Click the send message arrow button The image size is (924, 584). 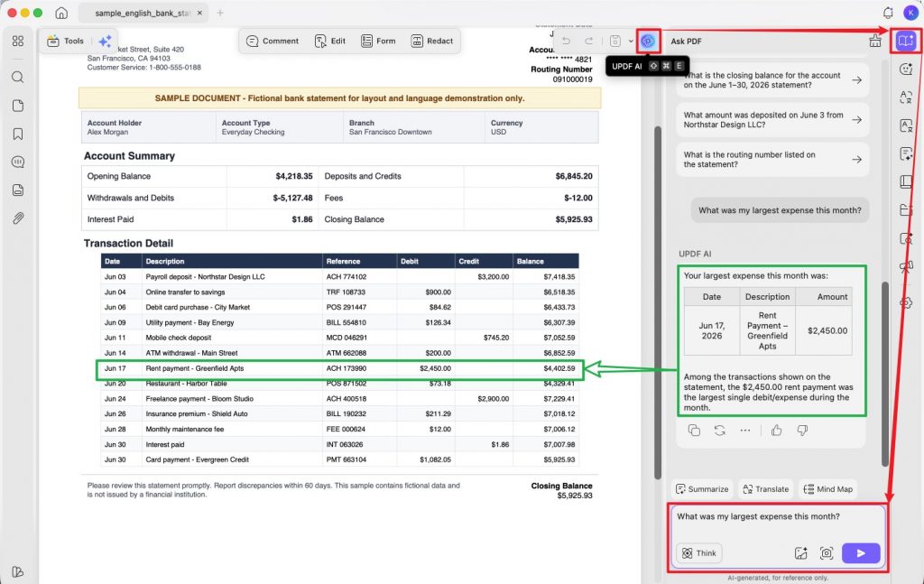pos(860,552)
